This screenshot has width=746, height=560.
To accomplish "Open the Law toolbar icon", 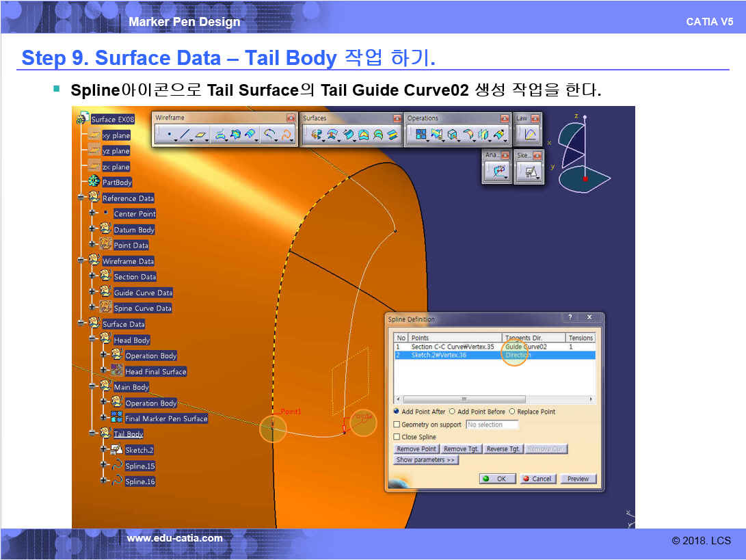I will coord(529,135).
